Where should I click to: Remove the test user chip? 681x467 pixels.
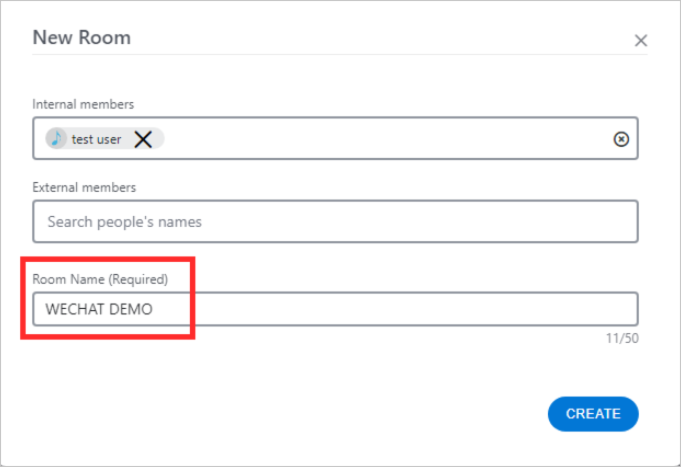point(143,139)
